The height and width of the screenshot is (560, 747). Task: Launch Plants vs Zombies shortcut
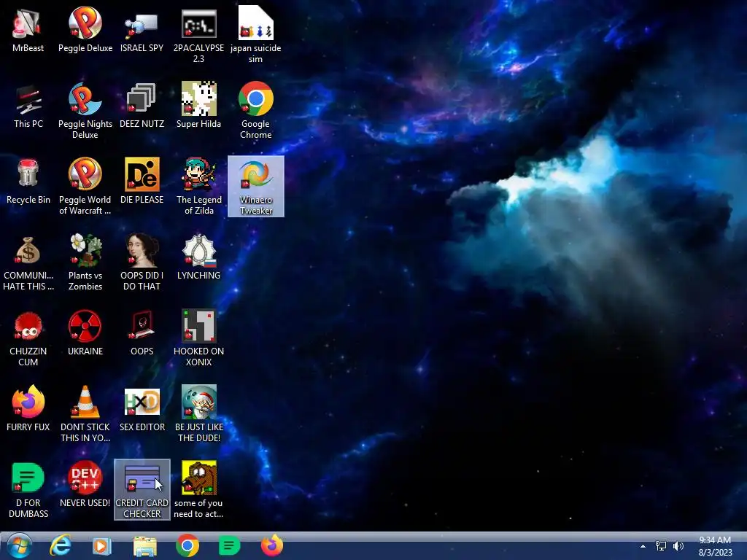85,262
